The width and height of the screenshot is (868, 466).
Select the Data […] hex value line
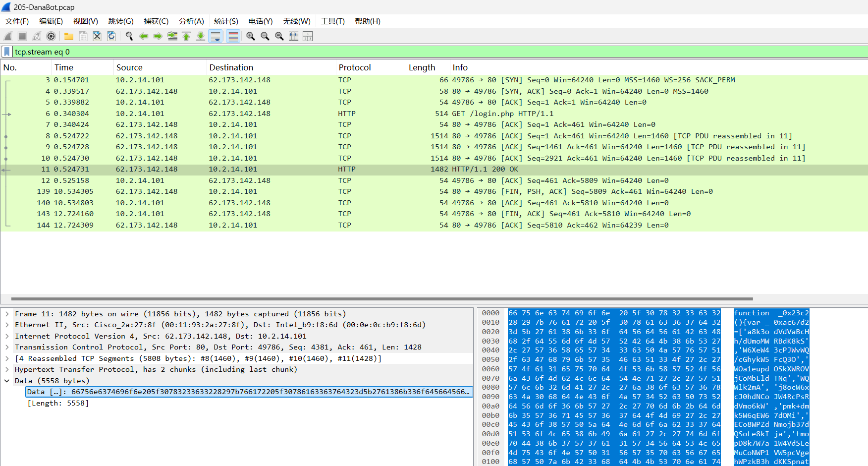pyautogui.click(x=249, y=392)
